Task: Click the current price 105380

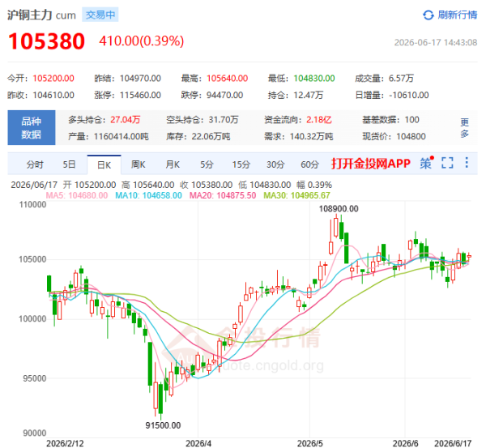Action: click(46, 41)
